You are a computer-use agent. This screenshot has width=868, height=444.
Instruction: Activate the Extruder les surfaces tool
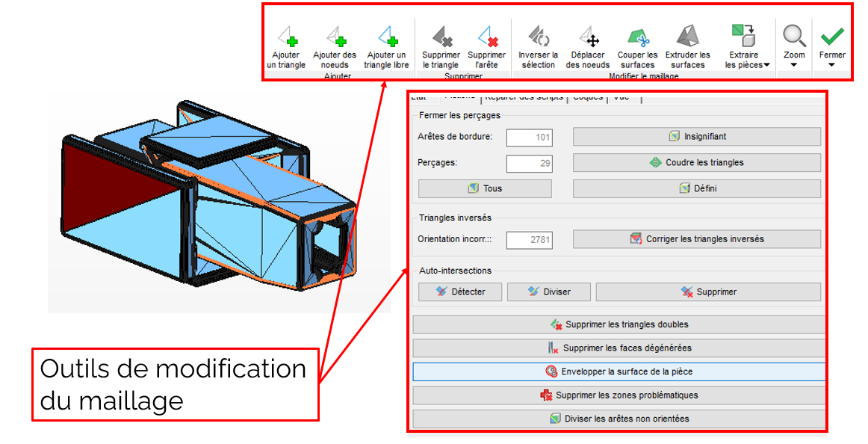pos(687,46)
